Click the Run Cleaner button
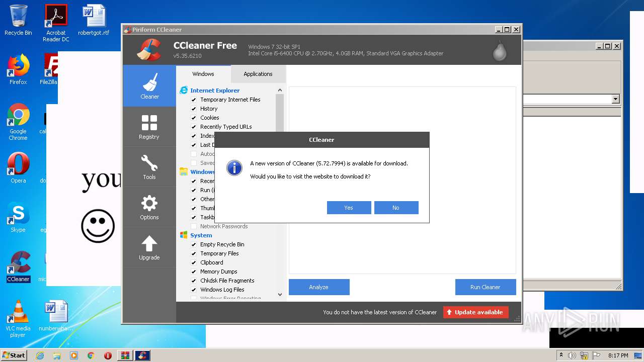 click(x=486, y=287)
